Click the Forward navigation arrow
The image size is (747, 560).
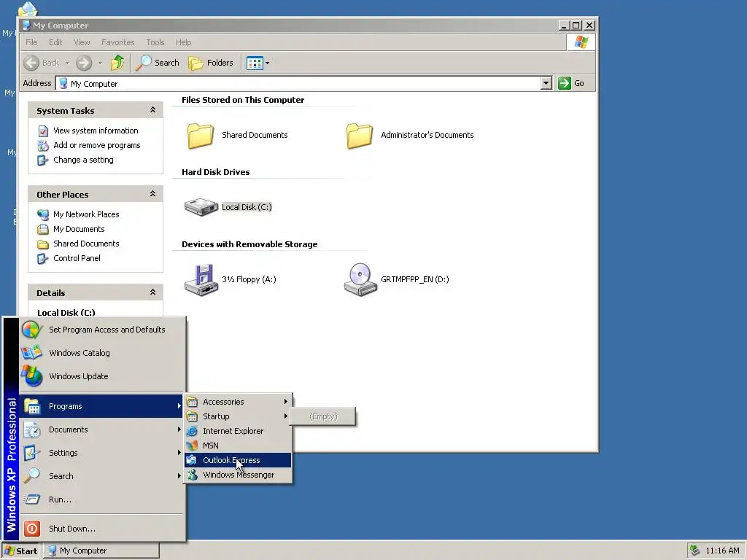[x=84, y=63]
